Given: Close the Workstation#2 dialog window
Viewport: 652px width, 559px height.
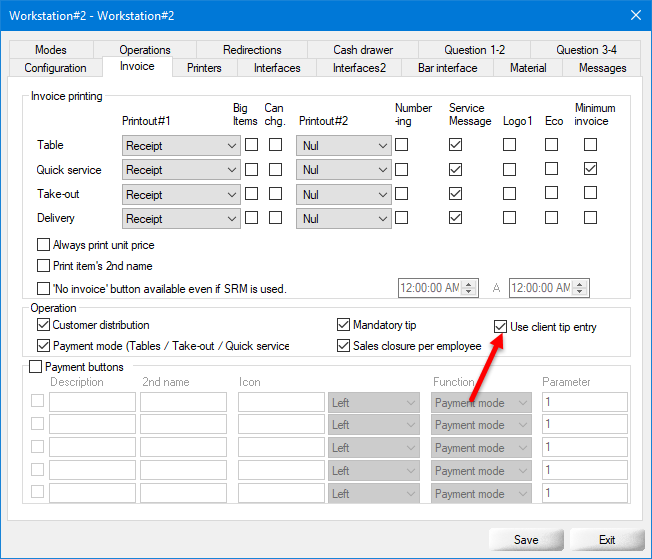Looking at the screenshot, I should (x=634, y=14).
